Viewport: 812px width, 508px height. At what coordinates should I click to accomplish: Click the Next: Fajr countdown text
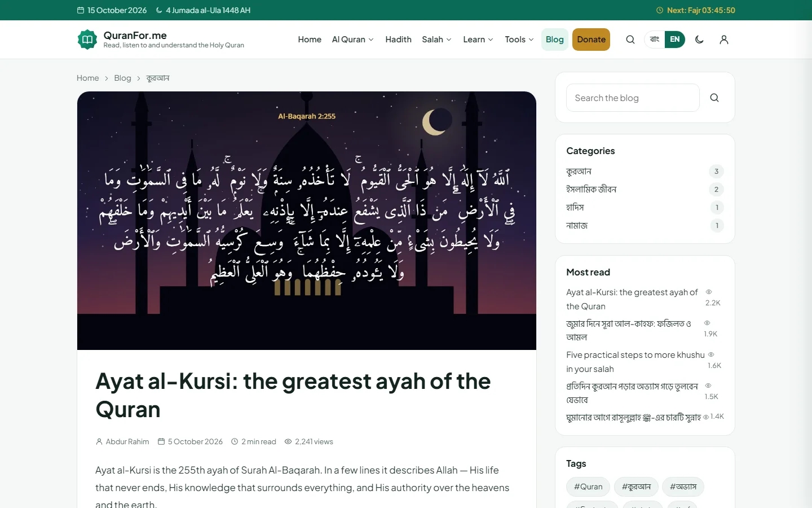(x=701, y=10)
